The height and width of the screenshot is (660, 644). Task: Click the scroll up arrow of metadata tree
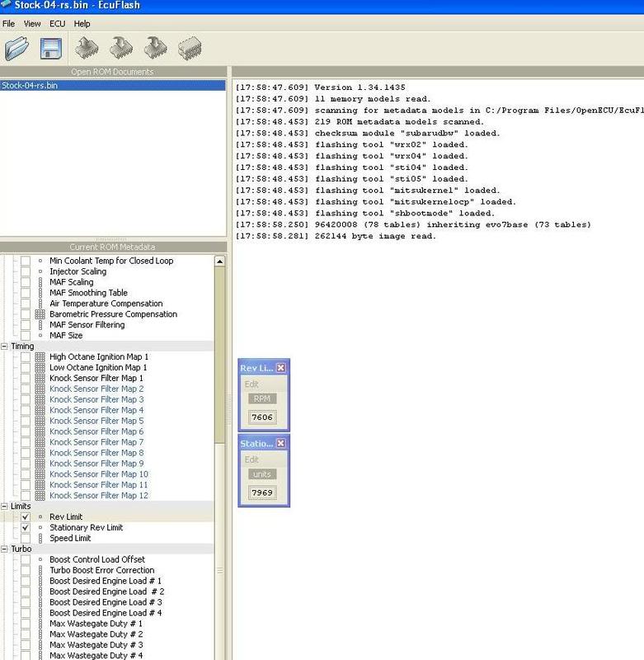click(x=219, y=261)
